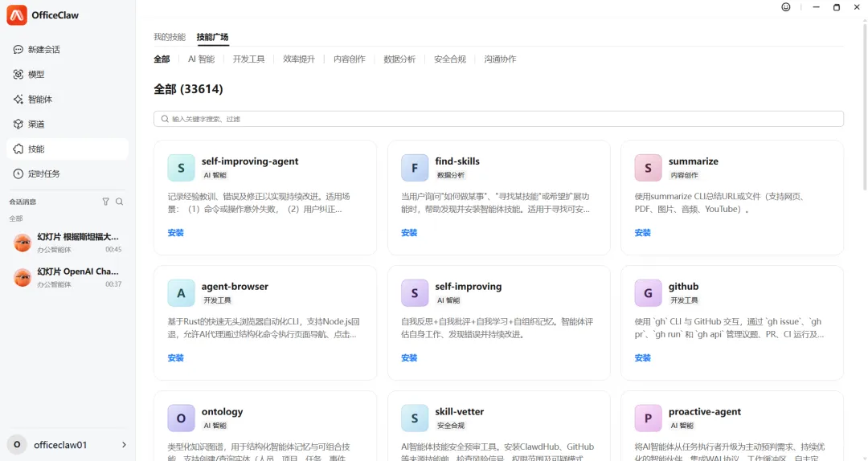Click the 内容创作 tag on summarize card

pos(684,175)
